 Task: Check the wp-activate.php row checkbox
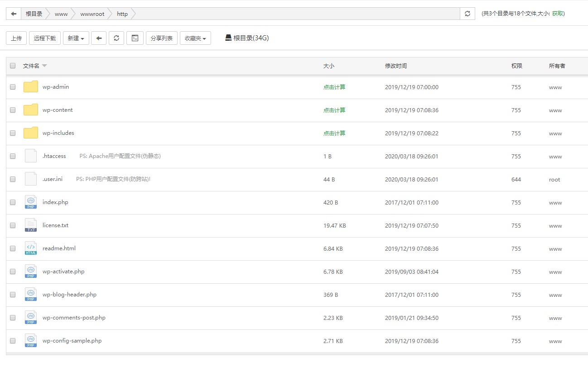tap(13, 272)
